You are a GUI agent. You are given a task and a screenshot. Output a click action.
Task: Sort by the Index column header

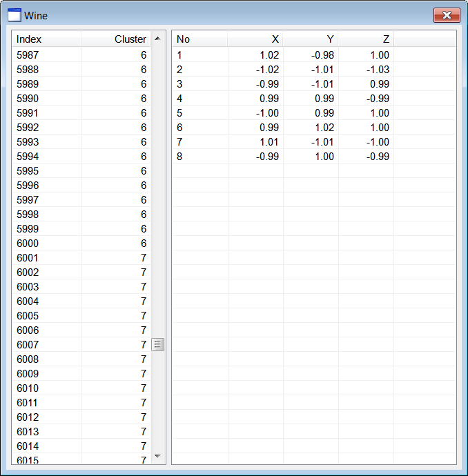46,39
